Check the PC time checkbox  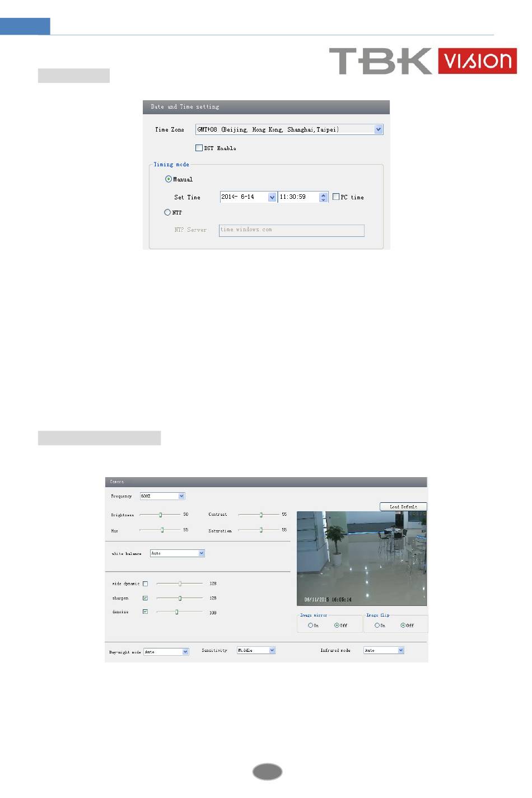click(x=336, y=197)
